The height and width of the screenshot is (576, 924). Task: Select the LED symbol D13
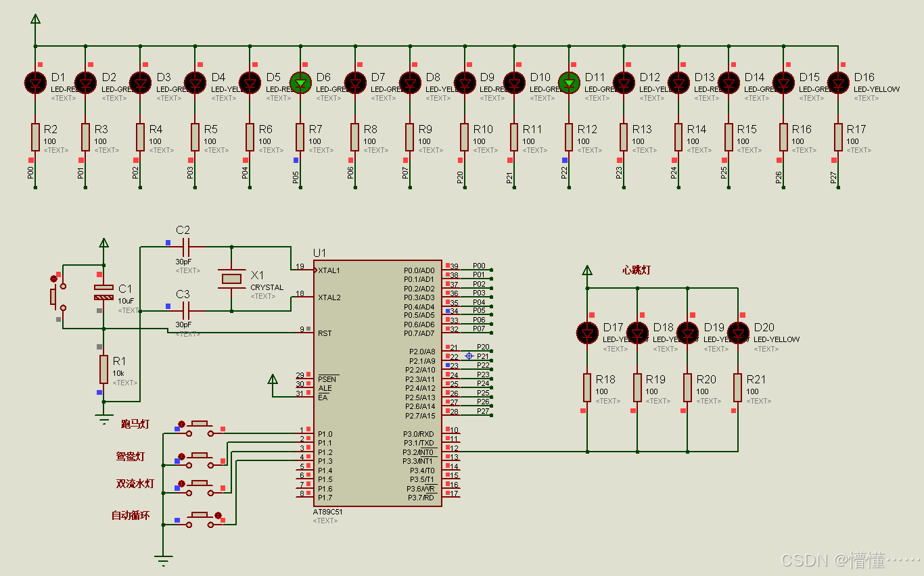(x=678, y=82)
